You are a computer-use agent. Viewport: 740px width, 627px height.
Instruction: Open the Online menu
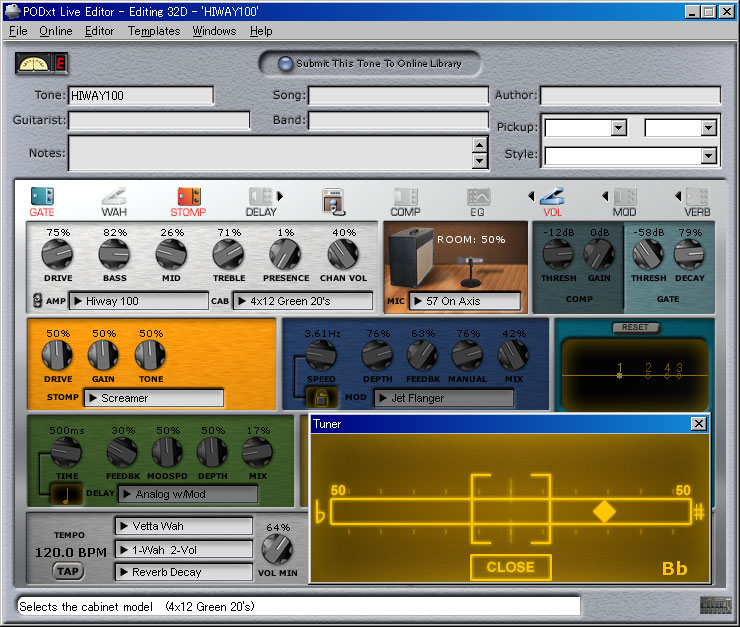56,31
